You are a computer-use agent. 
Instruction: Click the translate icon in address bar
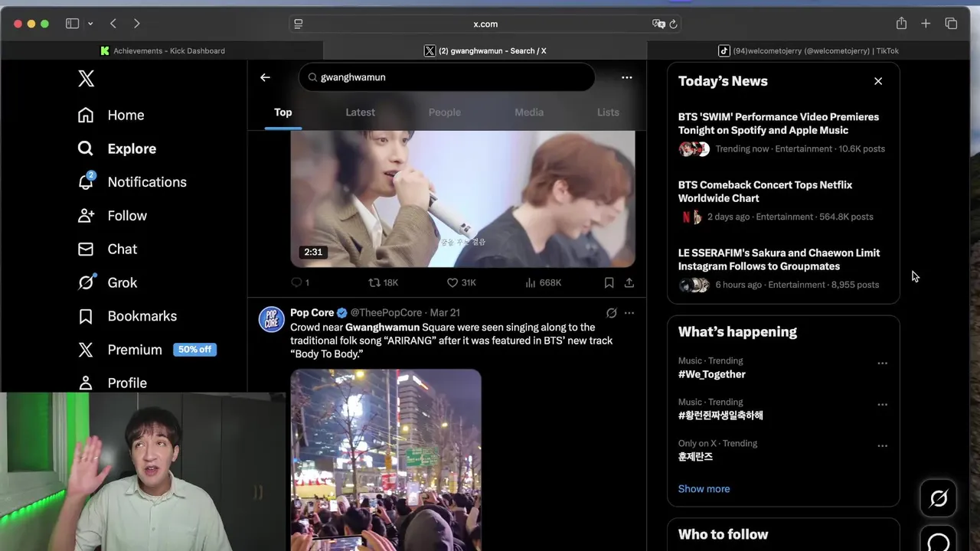658,24
